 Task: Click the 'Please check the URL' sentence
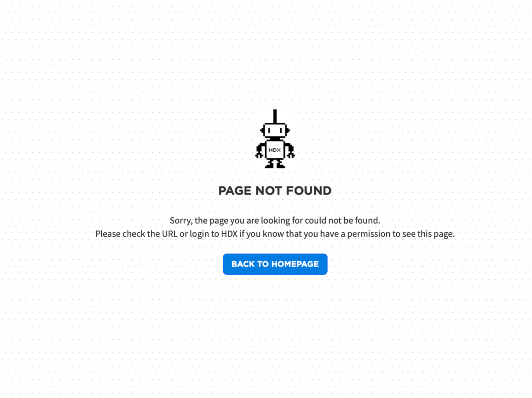point(275,234)
